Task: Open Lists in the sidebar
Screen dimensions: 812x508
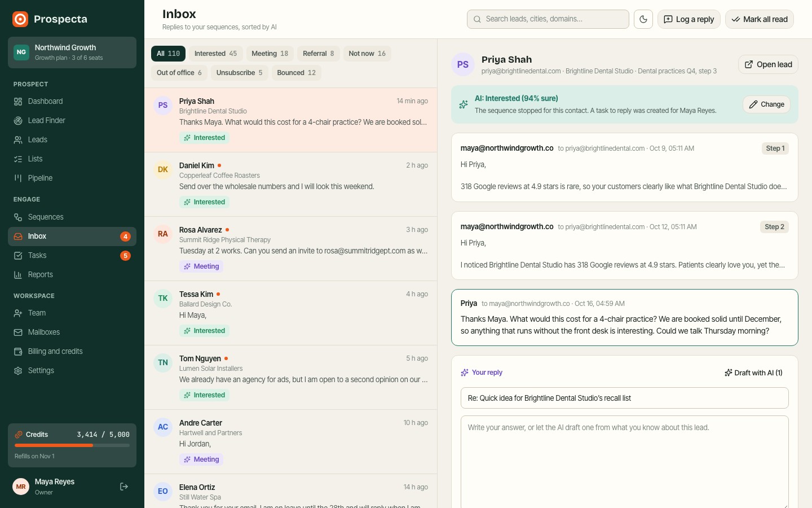Action: pyautogui.click(x=72, y=159)
